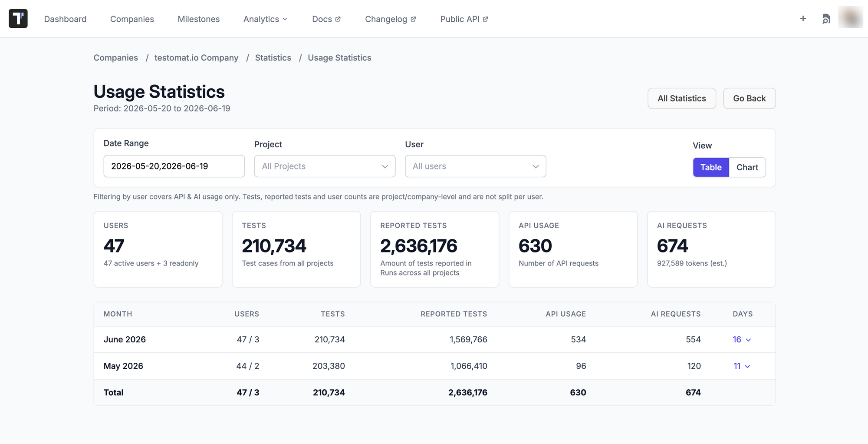Open Milestones navigation item

[199, 19]
